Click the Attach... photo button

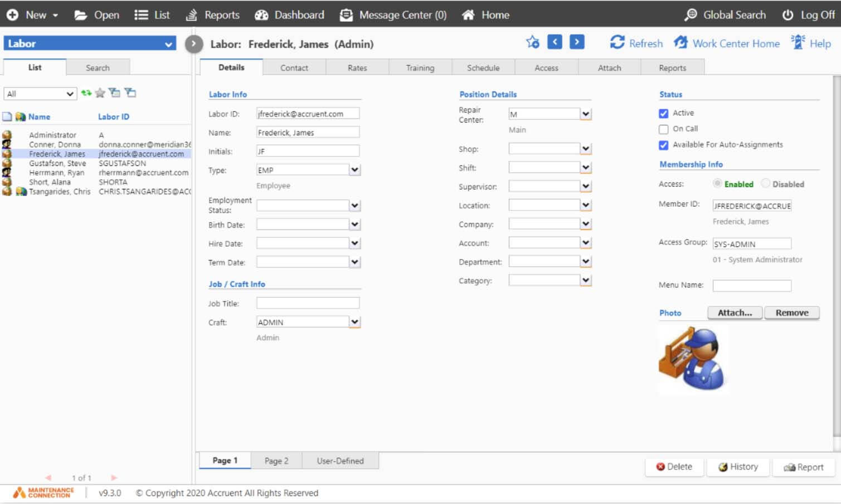tap(735, 313)
